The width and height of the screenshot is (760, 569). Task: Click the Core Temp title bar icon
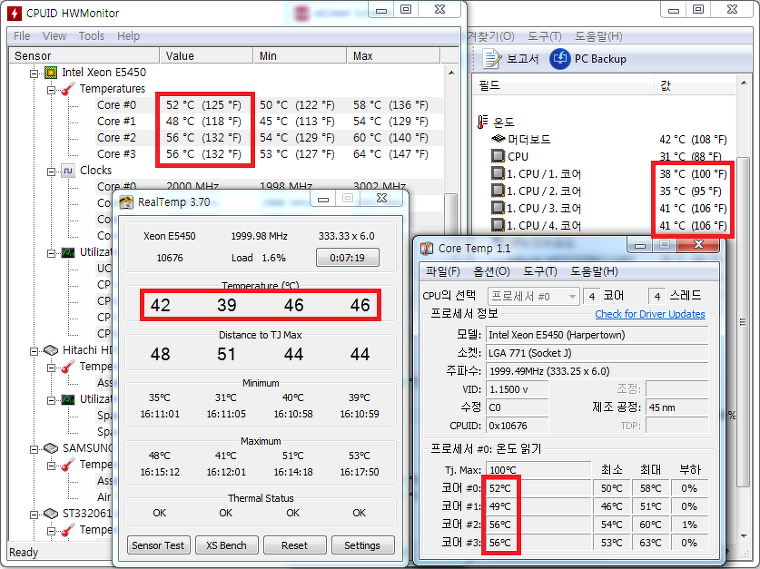pos(427,248)
